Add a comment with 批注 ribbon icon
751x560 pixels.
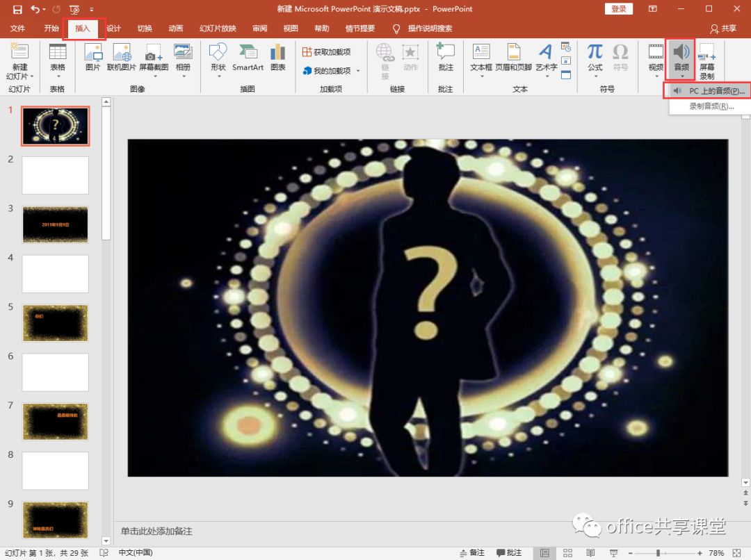click(446, 51)
